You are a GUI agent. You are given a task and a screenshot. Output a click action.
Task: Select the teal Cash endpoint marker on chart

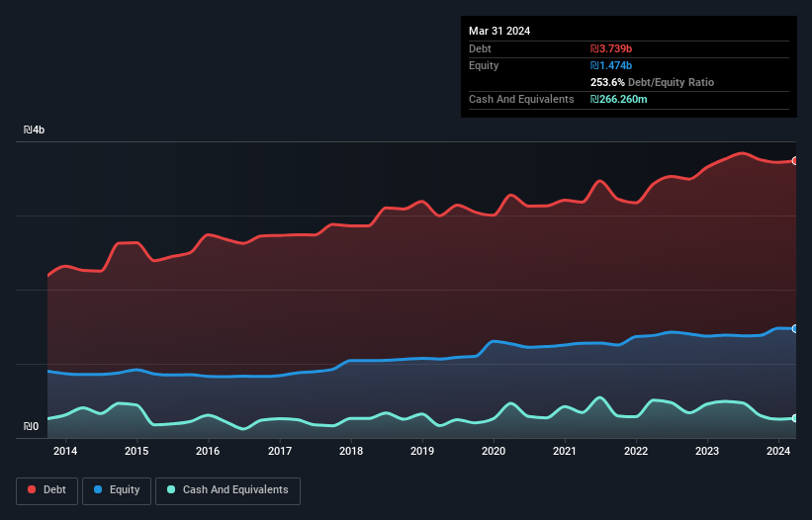[x=795, y=418]
